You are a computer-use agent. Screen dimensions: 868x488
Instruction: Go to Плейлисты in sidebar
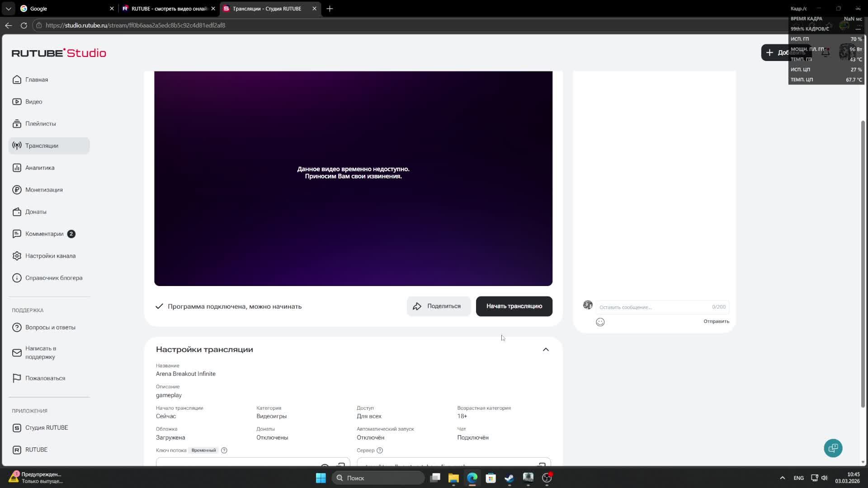click(x=40, y=124)
